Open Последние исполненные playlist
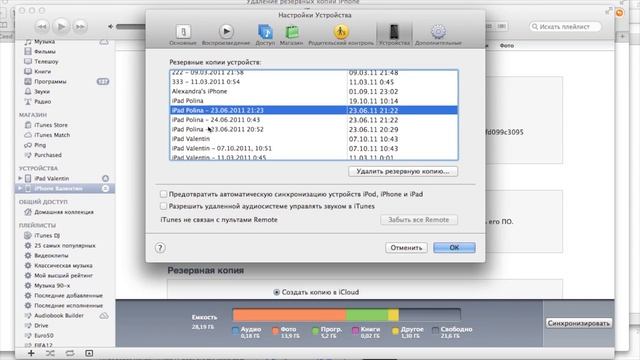 pyautogui.click(x=68, y=306)
